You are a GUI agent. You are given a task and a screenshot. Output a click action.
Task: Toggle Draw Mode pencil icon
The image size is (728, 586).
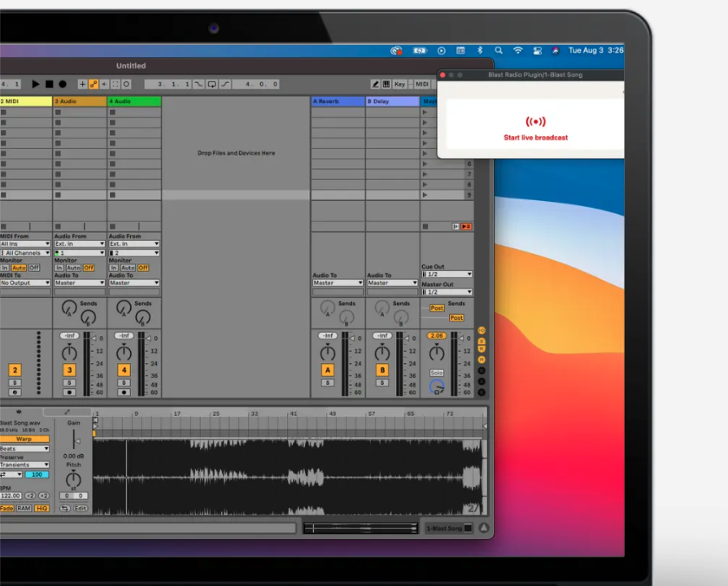(x=375, y=84)
